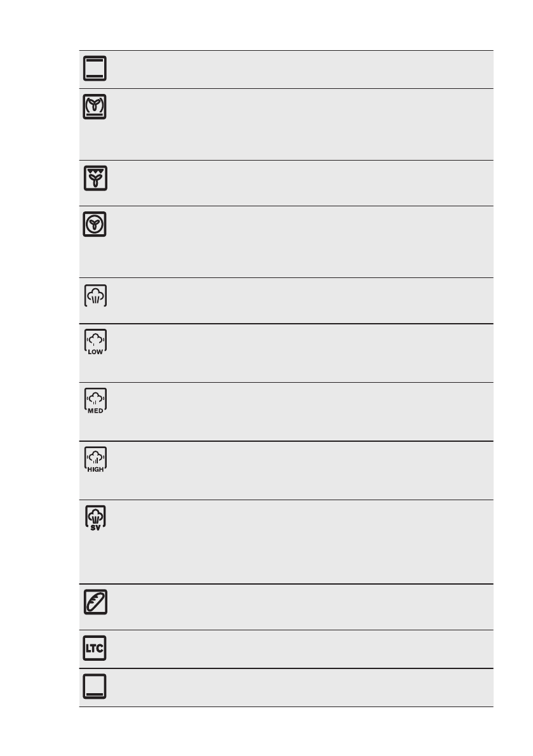Choose the LTC slow cooking icon
533x756 pixels.
point(95,649)
